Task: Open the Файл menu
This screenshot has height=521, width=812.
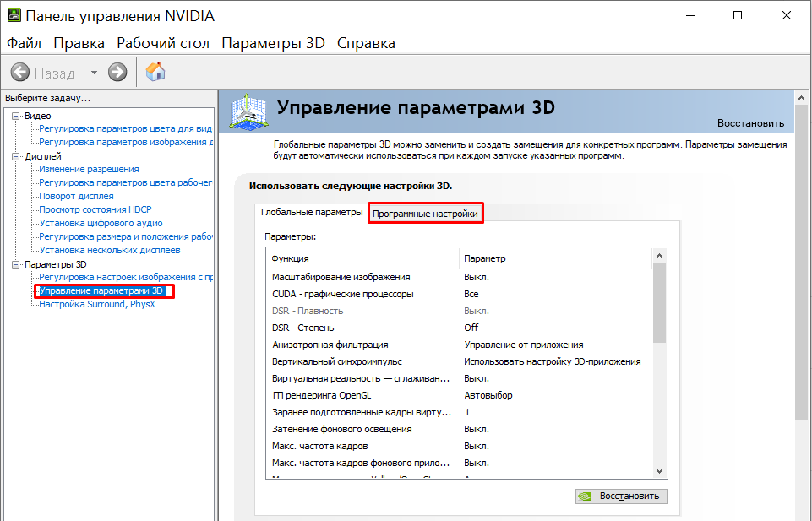Action: coord(24,43)
